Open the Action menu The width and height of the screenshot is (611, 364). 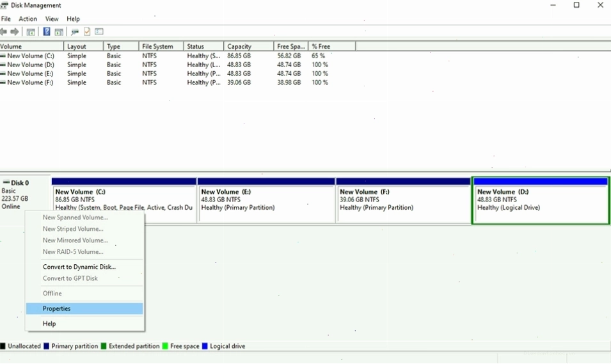(28, 19)
